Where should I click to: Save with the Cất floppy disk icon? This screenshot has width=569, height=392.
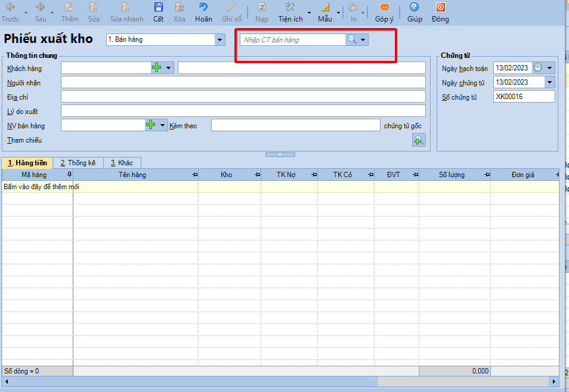(x=158, y=7)
